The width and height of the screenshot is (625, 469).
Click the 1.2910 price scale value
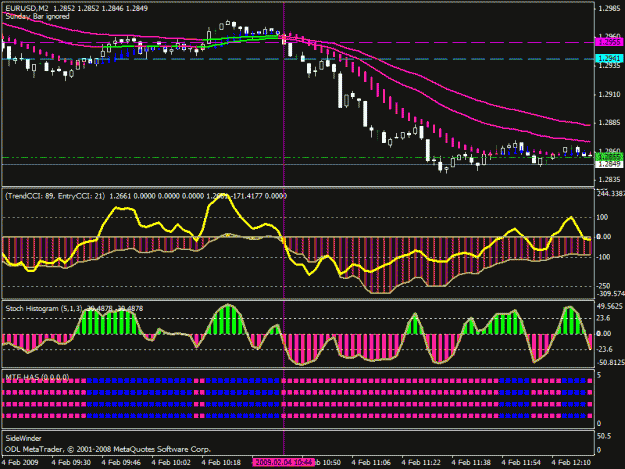coord(610,94)
